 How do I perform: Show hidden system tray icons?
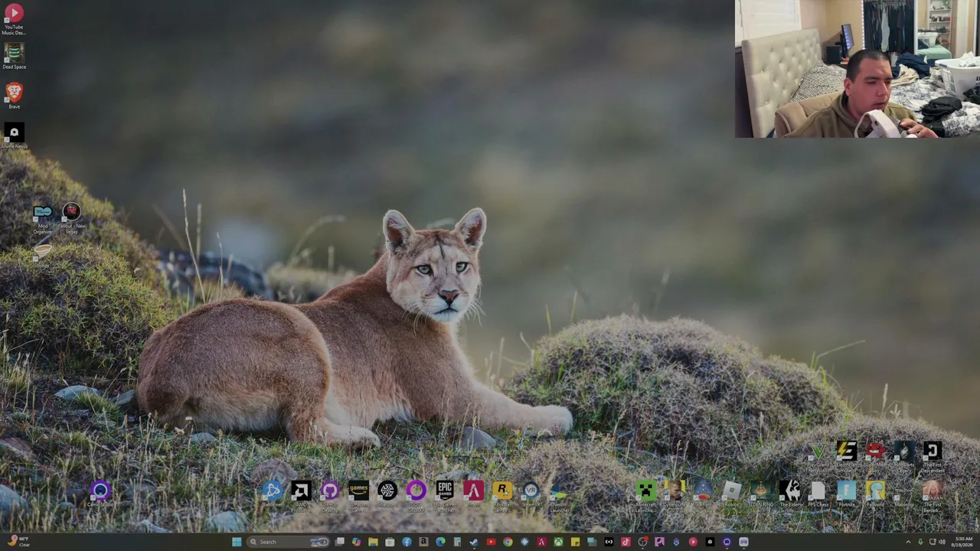[909, 542]
